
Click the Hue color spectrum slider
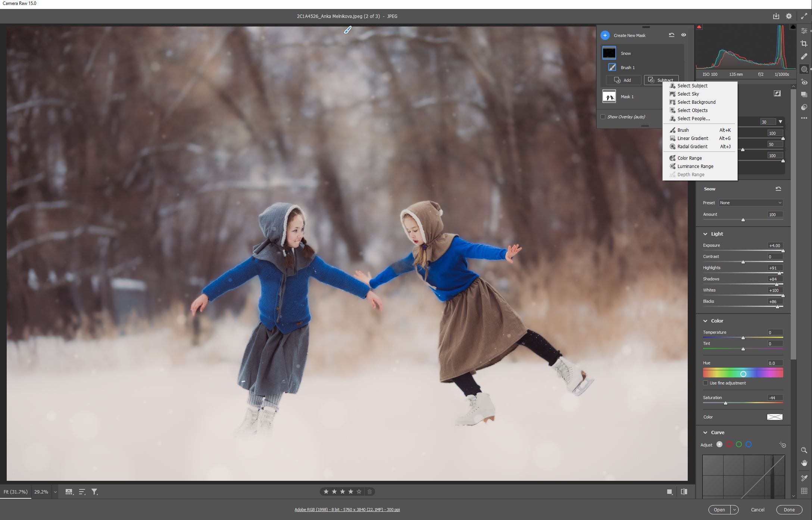743,373
